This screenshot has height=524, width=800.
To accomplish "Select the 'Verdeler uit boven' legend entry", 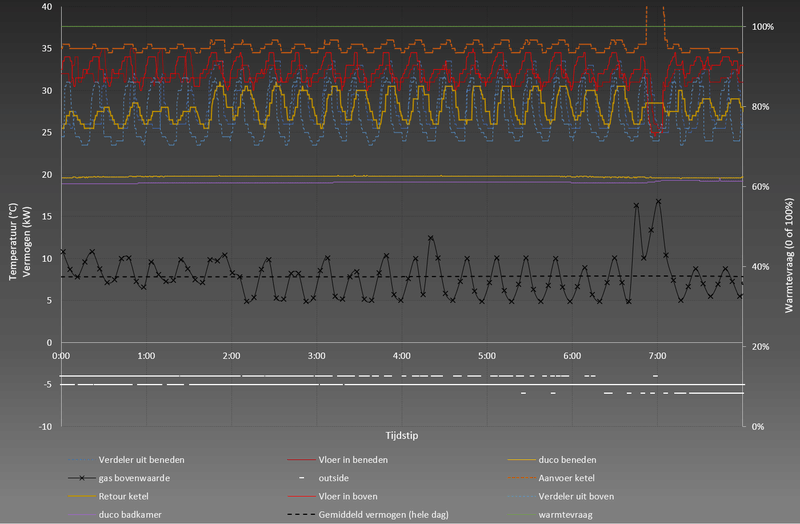I will pos(575,496).
